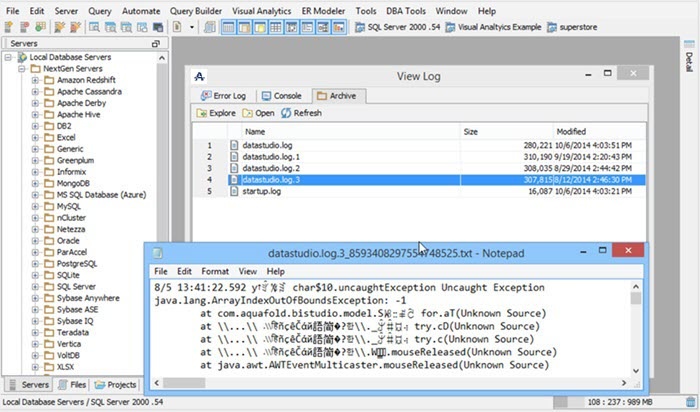Screen dimensions: 700x412
Task: Click the Aqua Data Studio icon in View Log title
Action: coord(200,76)
